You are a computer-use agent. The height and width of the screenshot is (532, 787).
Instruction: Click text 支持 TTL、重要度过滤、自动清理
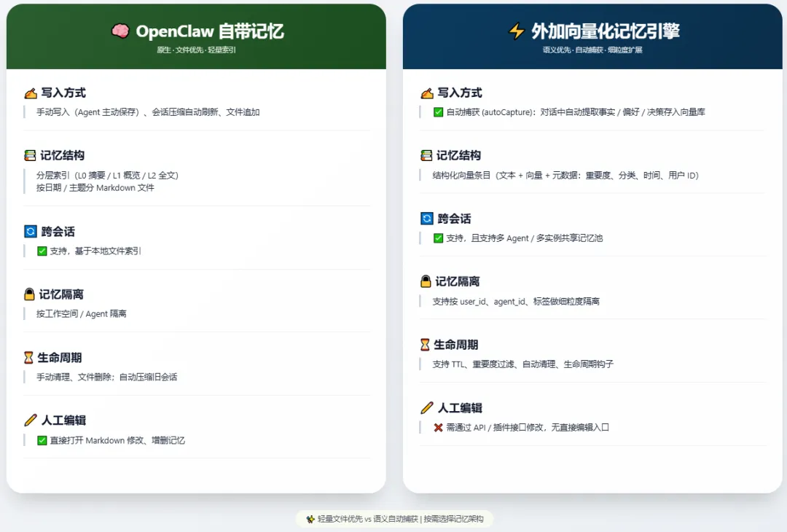click(x=494, y=364)
